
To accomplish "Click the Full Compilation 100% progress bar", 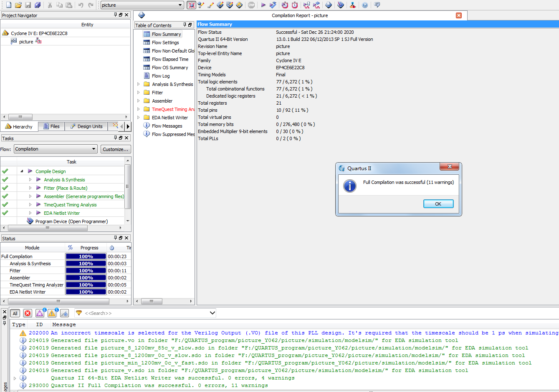I will pyautogui.click(x=86, y=256).
